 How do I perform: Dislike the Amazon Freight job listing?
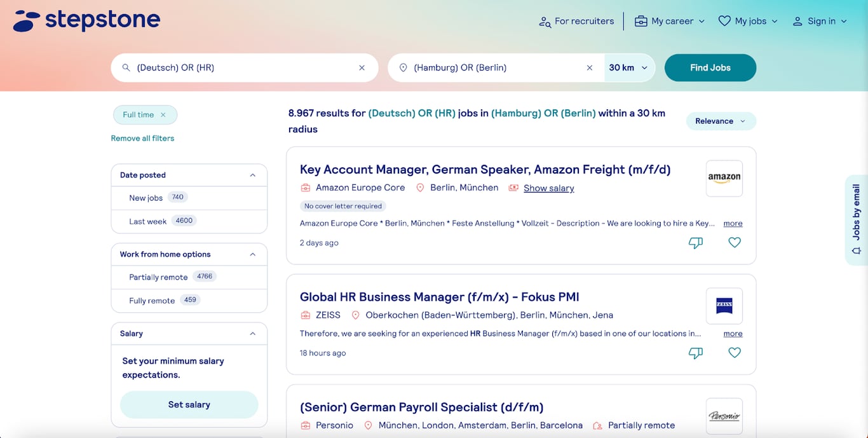(696, 242)
